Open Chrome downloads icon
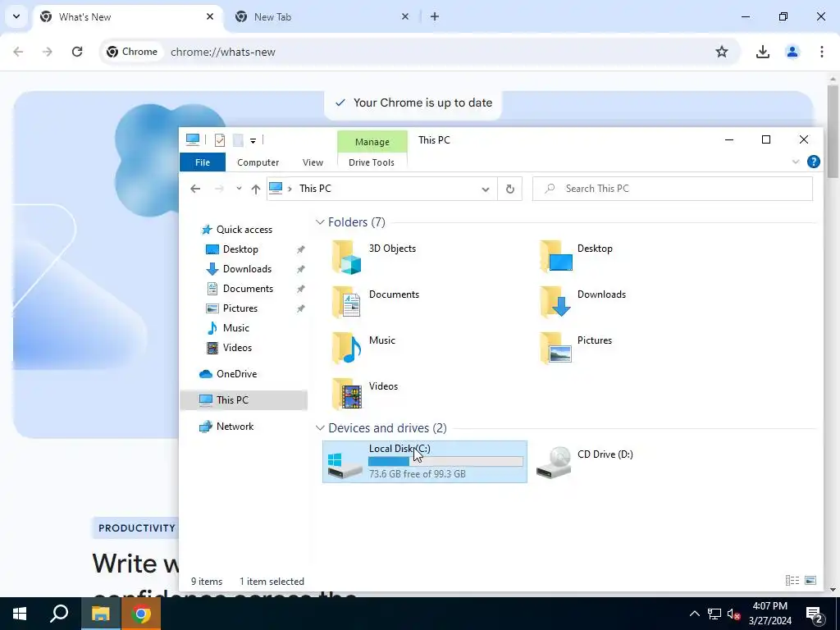 pyautogui.click(x=762, y=52)
